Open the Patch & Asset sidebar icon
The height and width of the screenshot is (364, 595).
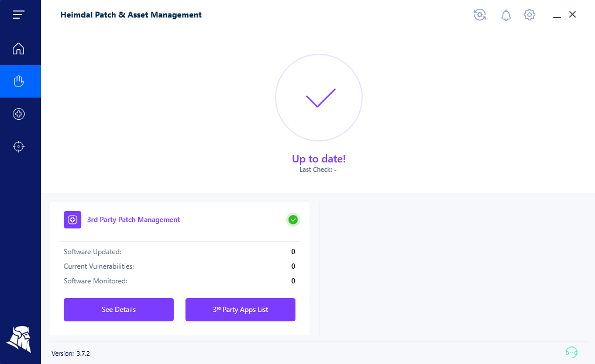(x=19, y=114)
